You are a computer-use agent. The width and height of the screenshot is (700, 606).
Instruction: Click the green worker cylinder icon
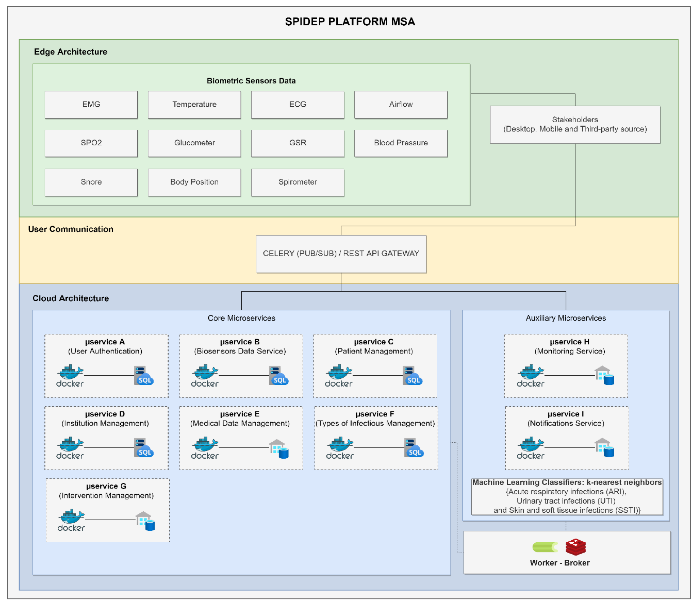pyautogui.click(x=545, y=547)
